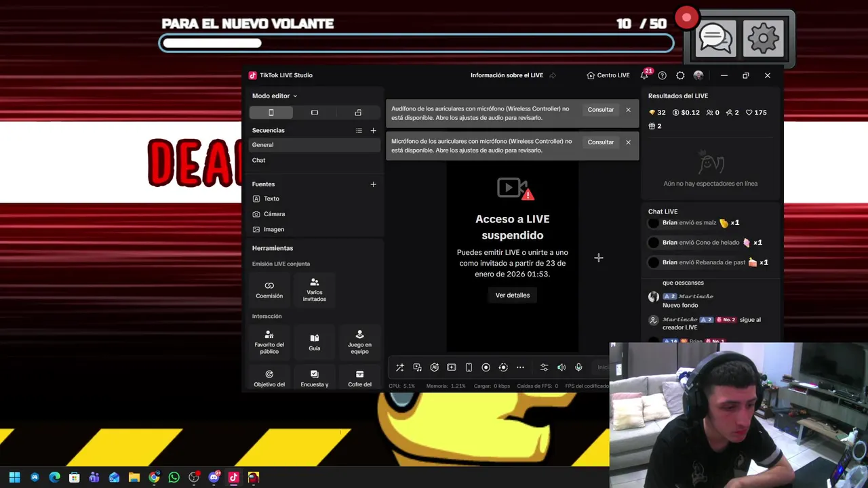The width and height of the screenshot is (868, 488).
Task: Click the new followers count icon
Action: [x=732, y=113]
